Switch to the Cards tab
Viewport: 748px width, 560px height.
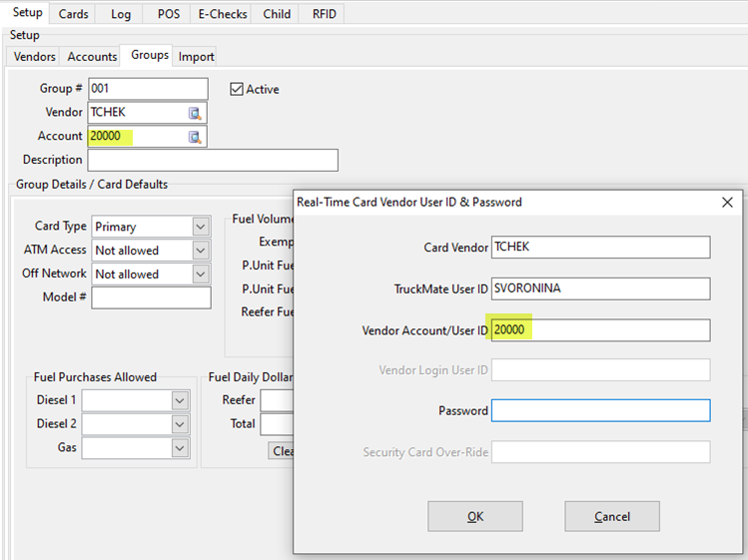click(x=74, y=14)
